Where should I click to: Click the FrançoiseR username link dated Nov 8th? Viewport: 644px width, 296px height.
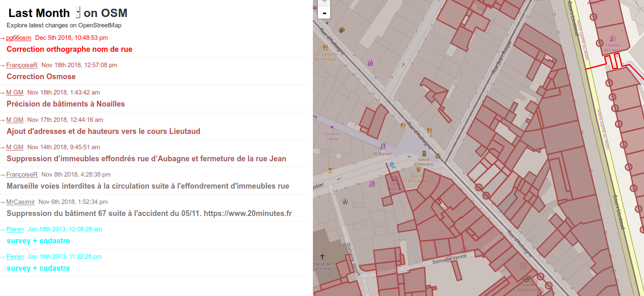point(22,174)
